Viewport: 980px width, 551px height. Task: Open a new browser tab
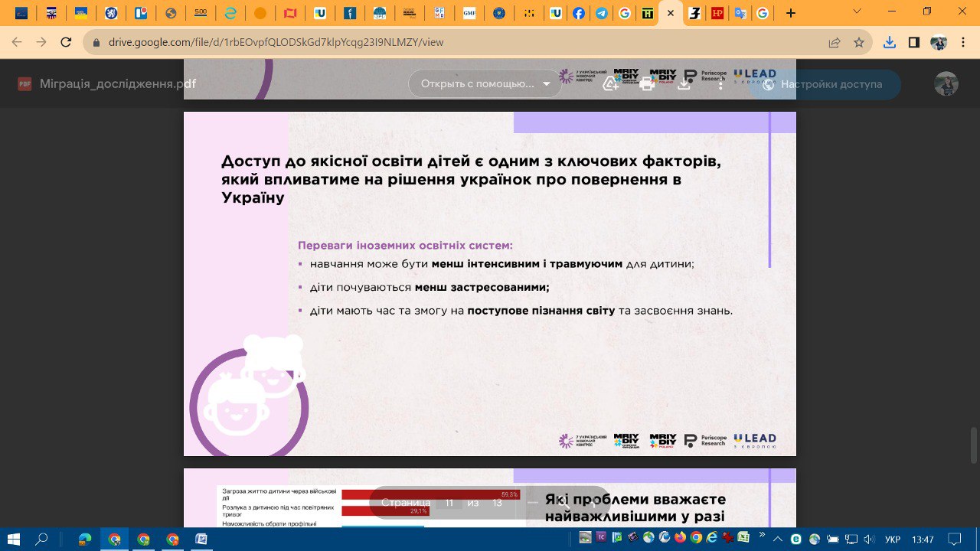(791, 13)
